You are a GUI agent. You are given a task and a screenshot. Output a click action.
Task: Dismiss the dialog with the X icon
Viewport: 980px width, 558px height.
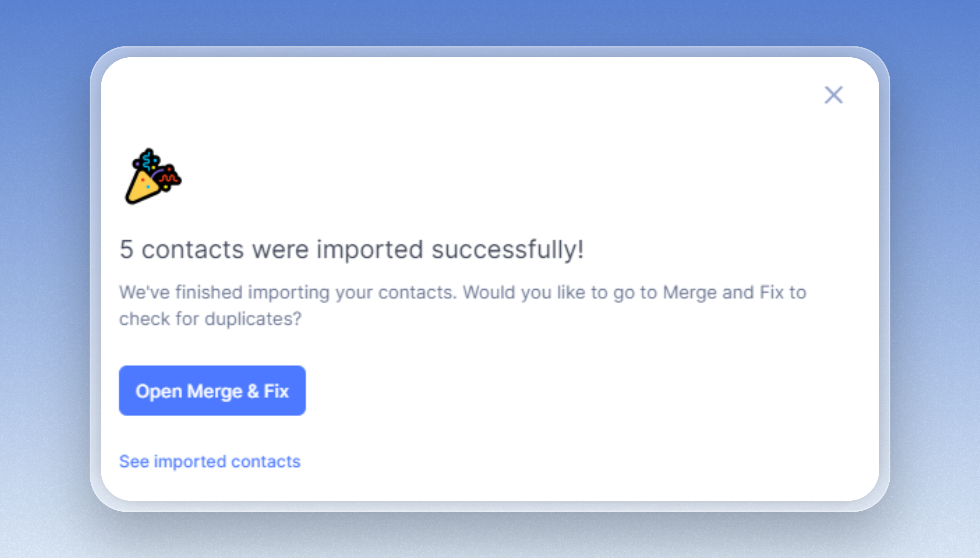coord(834,95)
